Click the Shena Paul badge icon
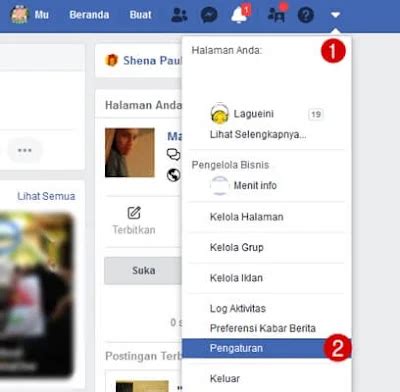400x392 pixels. [x=112, y=60]
